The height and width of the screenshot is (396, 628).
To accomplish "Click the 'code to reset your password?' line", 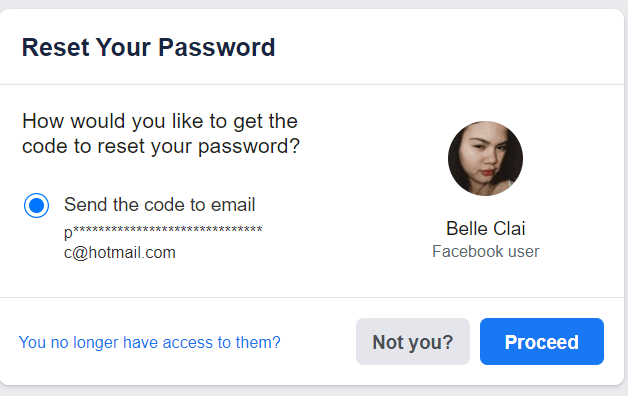I will pos(161,146).
